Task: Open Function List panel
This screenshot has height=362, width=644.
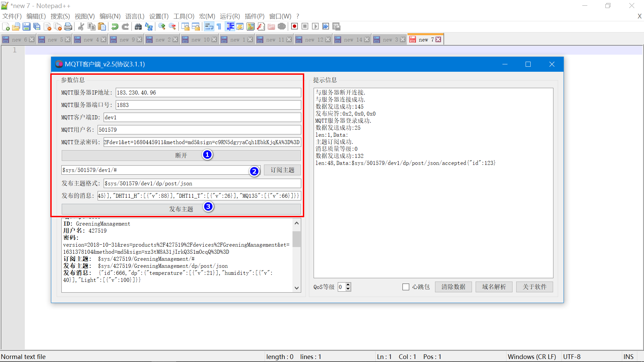Action: coord(261,26)
